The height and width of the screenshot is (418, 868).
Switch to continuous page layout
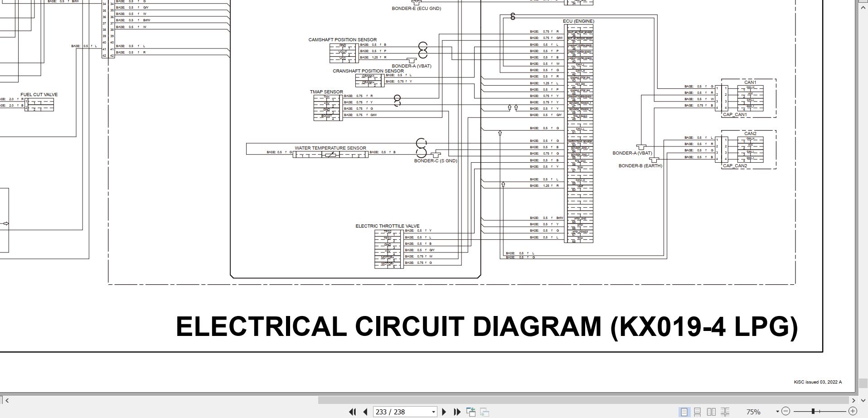[698, 412]
